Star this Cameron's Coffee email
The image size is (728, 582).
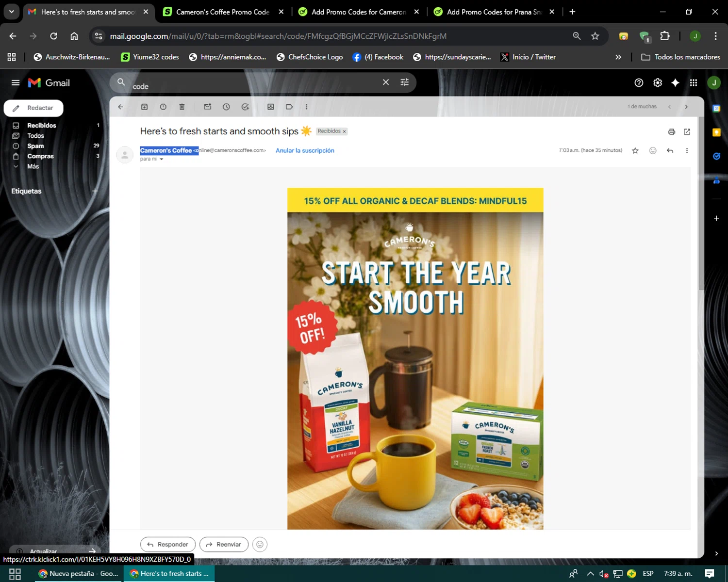635,150
